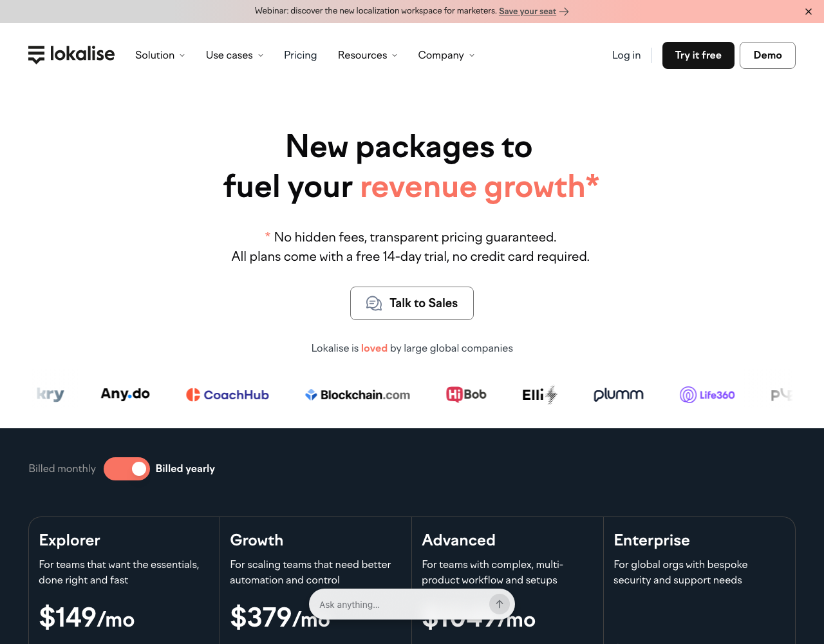The height and width of the screenshot is (644, 824).
Task: Click the Life360 logo
Action: 707,395
